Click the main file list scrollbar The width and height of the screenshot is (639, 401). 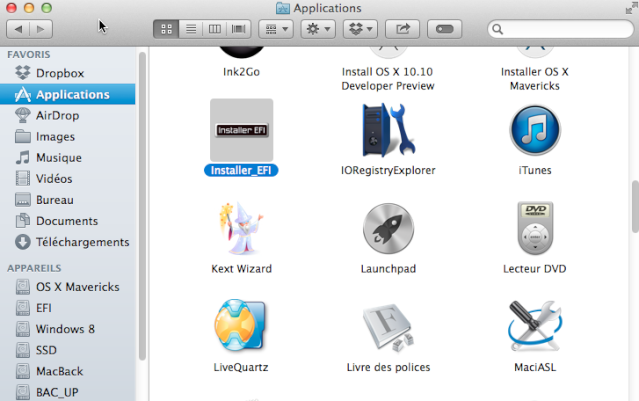tap(635, 207)
